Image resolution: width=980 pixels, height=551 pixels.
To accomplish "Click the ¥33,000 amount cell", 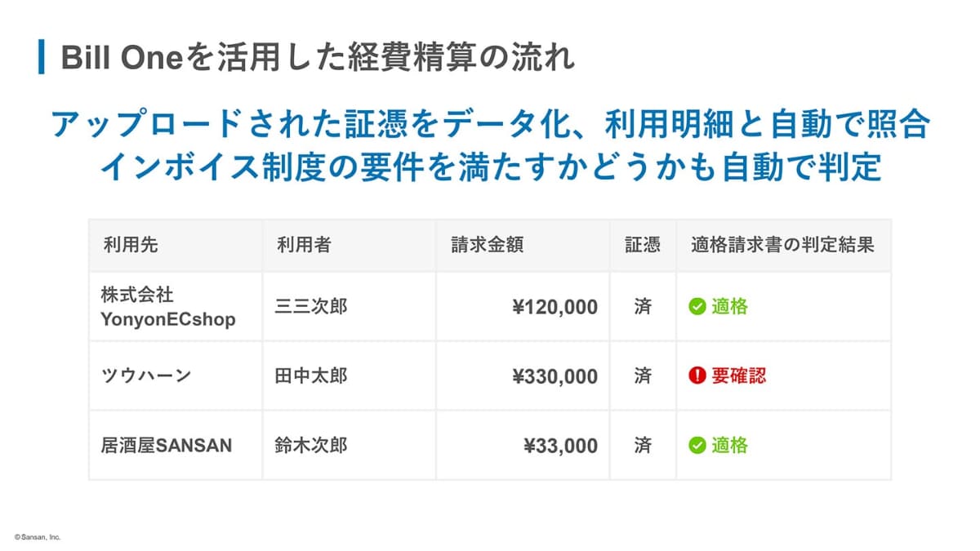I will pos(560,447).
